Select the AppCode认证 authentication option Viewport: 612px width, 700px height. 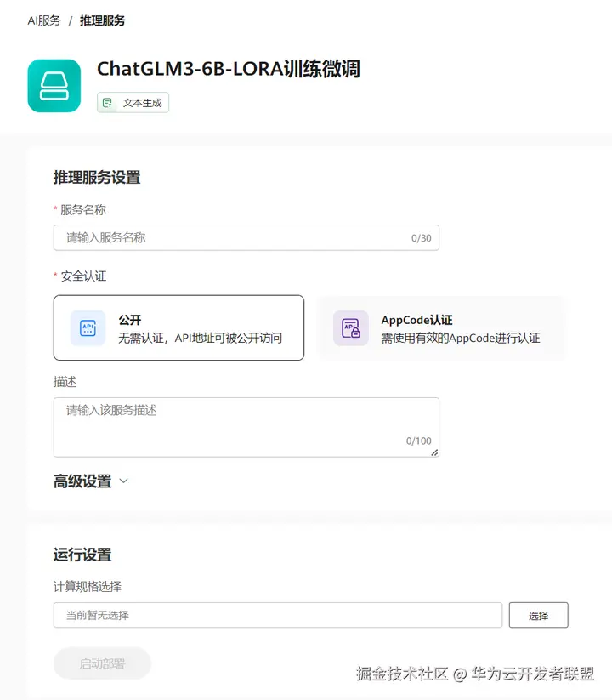click(440, 327)
